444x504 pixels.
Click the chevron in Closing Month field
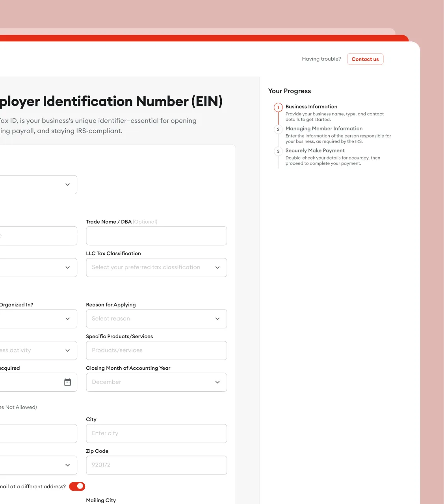[x=217, y=382]
